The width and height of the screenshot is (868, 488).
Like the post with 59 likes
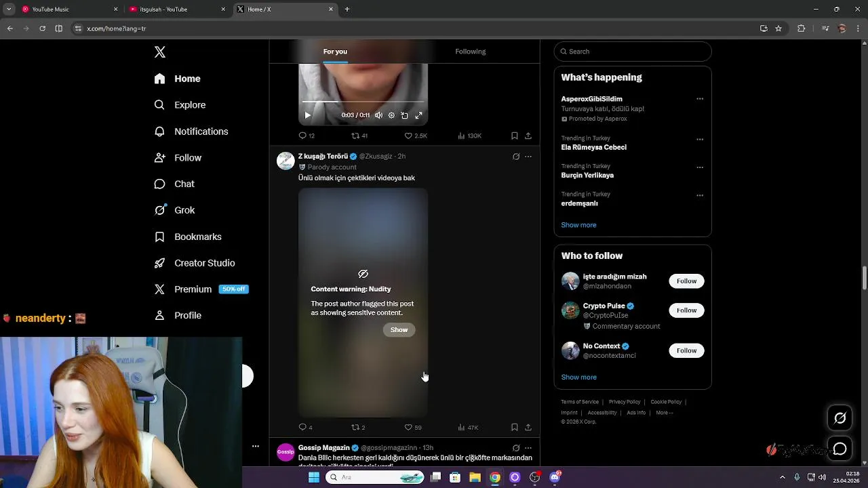coord(413,427)
